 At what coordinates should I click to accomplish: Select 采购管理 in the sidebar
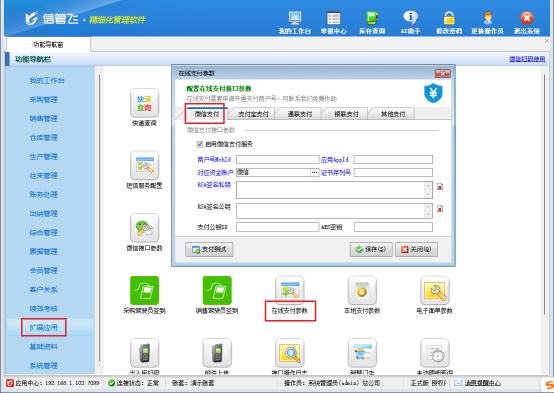43,100
